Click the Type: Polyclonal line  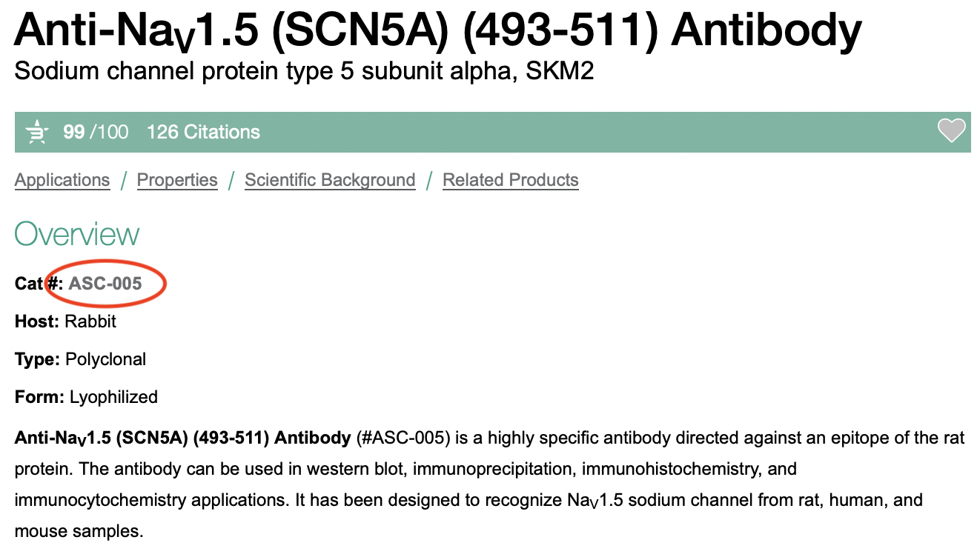coord(80,359)
